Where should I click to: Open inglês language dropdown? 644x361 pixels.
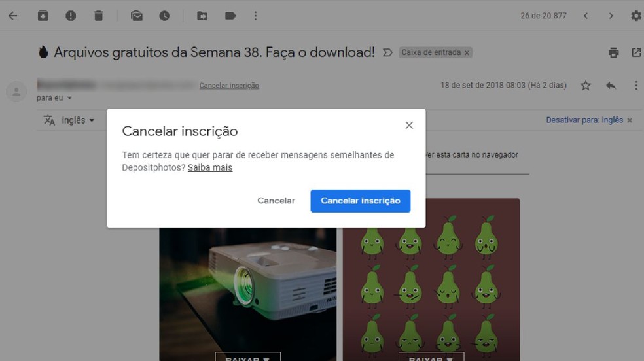(x=78, y=120)
